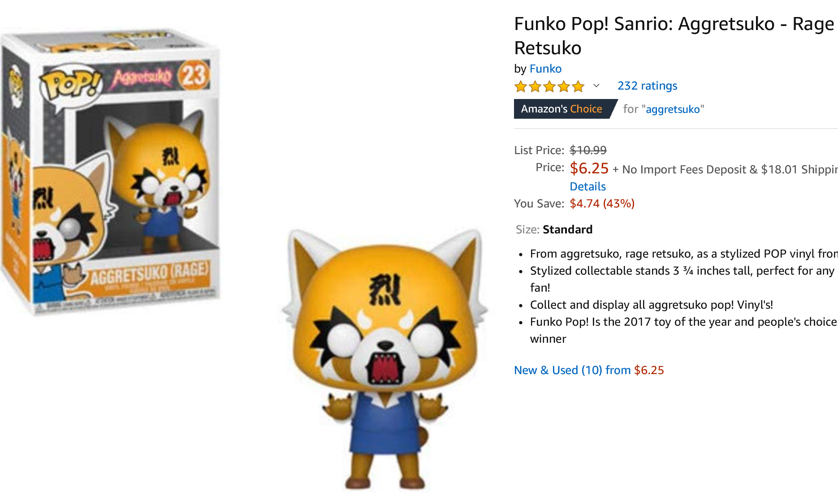Open the 232 ratings page
Viewport: 838px width, 504px height.
[647, 86]
